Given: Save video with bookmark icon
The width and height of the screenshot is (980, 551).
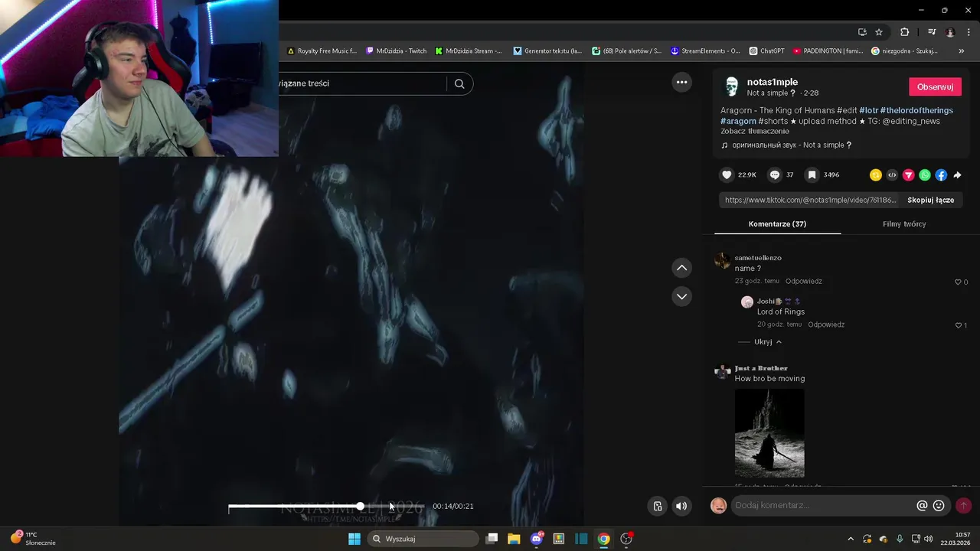Looking at the screenshot, I should tap(812, 175).
